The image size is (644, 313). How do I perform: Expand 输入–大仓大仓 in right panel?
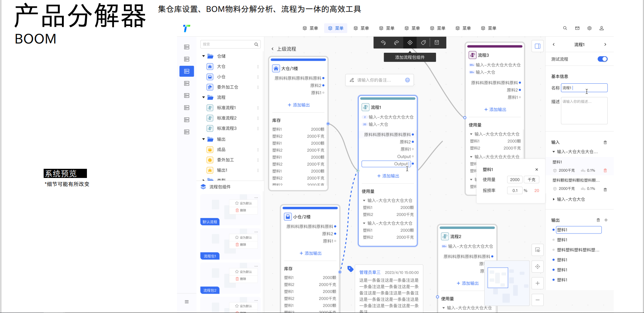click(x=554, y=199)
